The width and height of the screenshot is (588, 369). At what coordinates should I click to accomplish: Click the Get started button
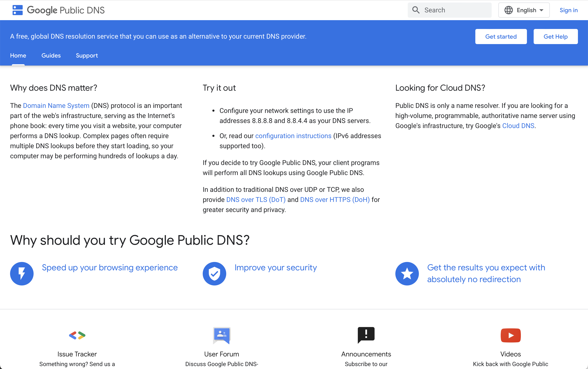pos(501,36)
